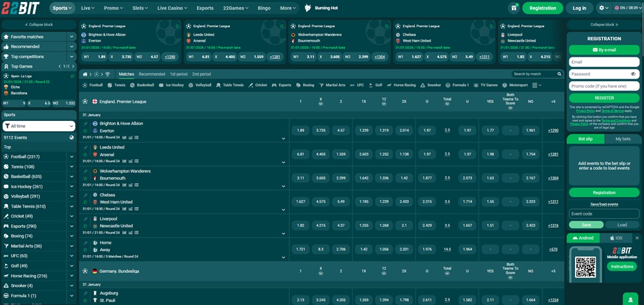Switch to the 1st period tab
644x305 pixels.
[178, 74]
